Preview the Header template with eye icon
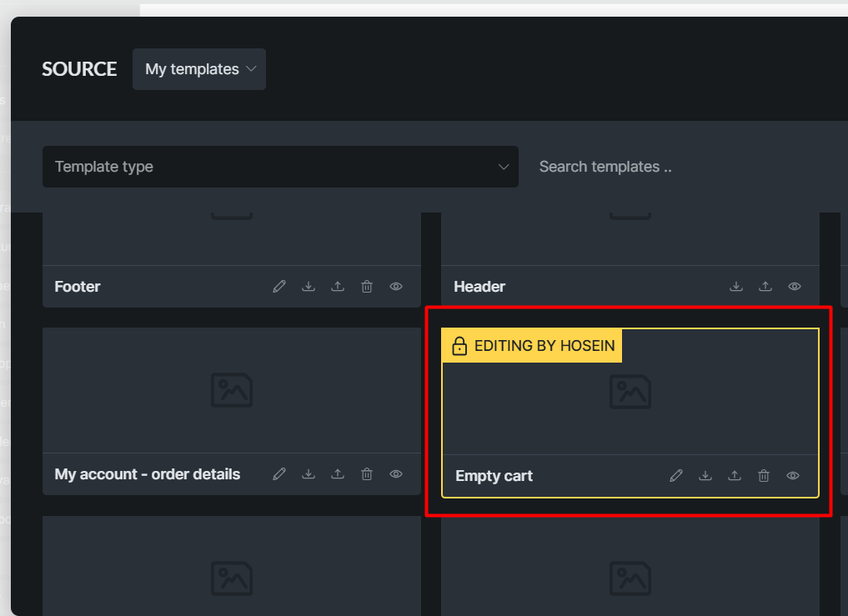 click(795, 287)
